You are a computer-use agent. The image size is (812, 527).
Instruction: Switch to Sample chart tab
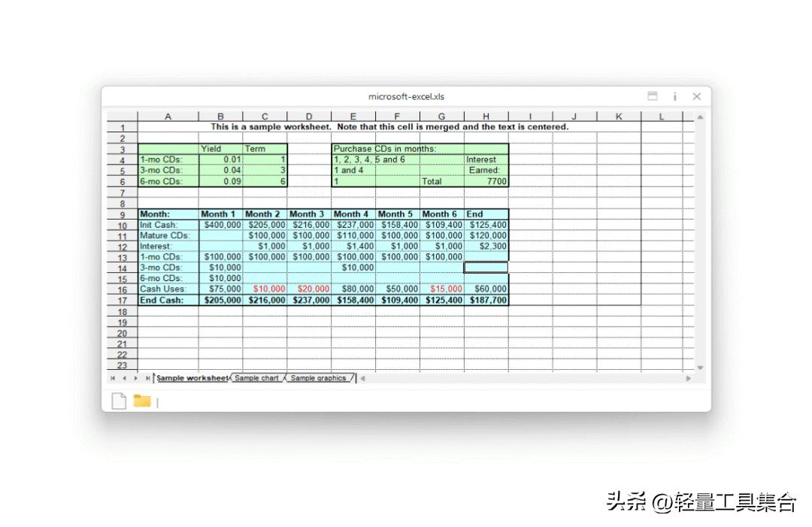(257, 378)
